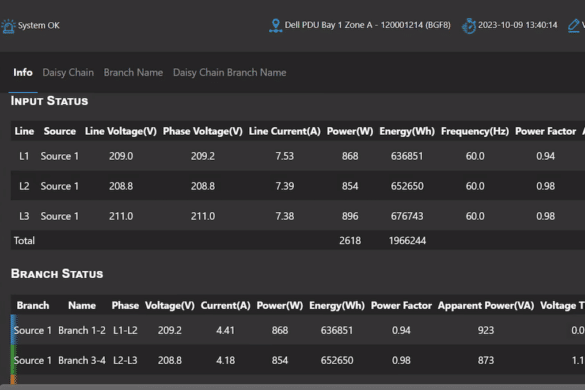Select the L1 Source 1 input row
The image size is (585, 390).
298,156
